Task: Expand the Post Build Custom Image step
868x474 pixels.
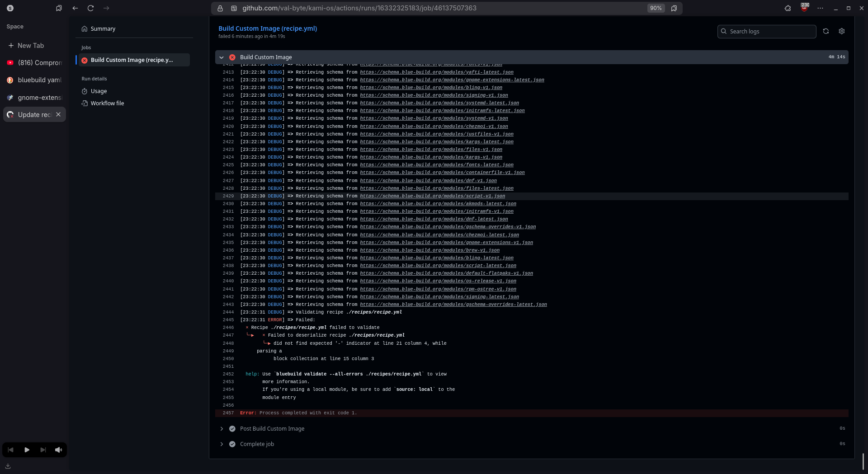Action: (222, 429)
